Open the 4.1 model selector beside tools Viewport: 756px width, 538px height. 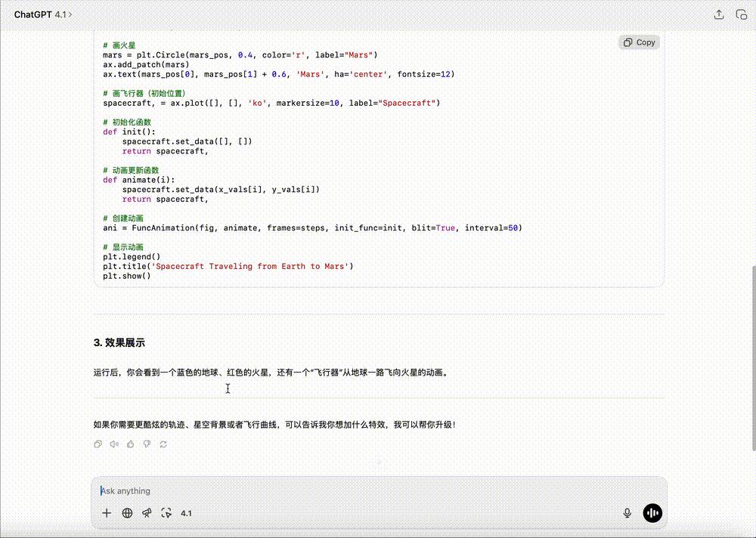[x=187, y=513]
